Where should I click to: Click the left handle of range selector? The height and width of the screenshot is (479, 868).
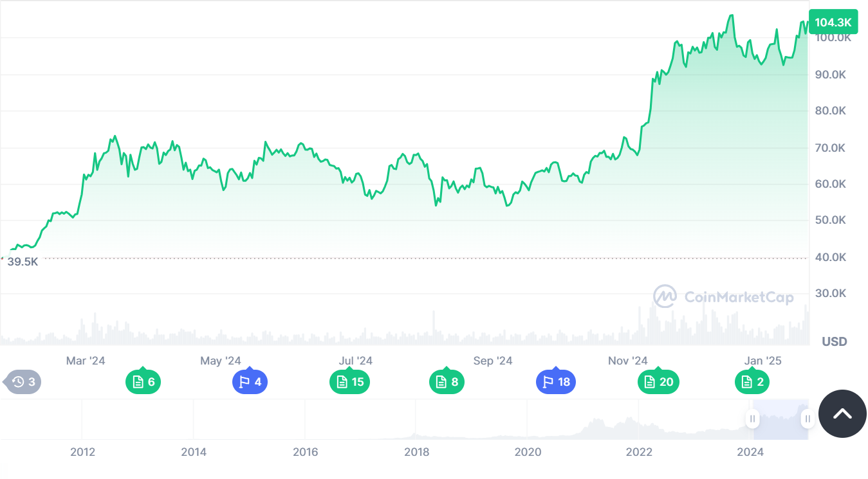click(x=752, y=419)
